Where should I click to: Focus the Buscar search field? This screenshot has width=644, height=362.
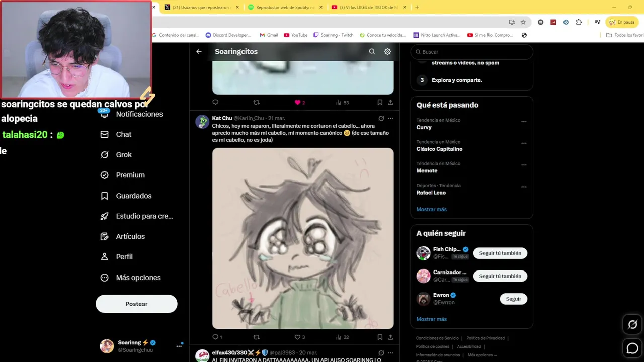(x=471, y=52)
